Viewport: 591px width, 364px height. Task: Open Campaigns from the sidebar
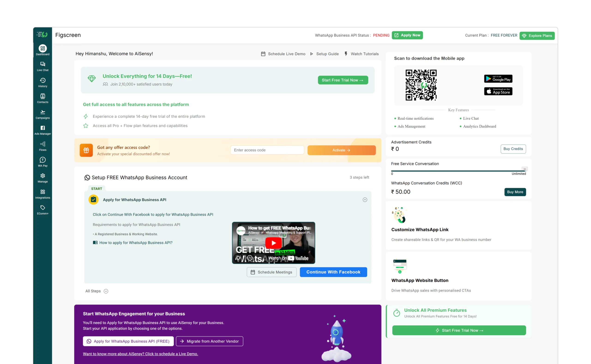(43, 114)
